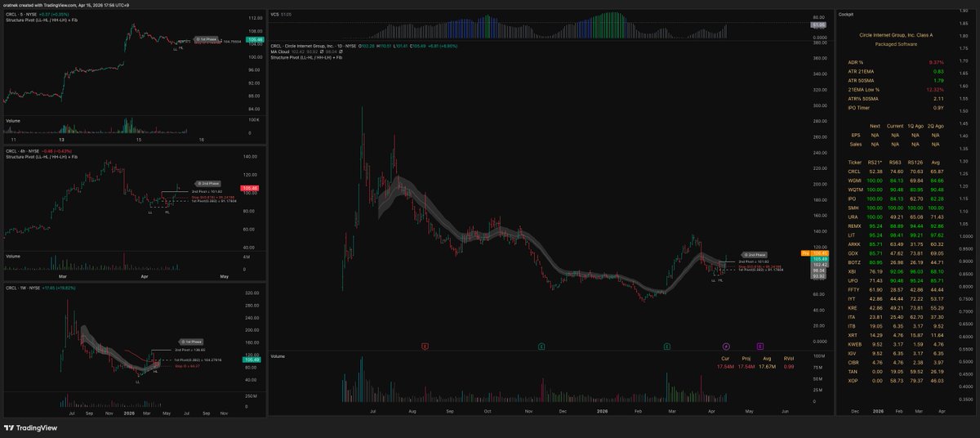This screenshot has width=980, height=438.
Task: Click the RS126 column header
Action: 916,163
